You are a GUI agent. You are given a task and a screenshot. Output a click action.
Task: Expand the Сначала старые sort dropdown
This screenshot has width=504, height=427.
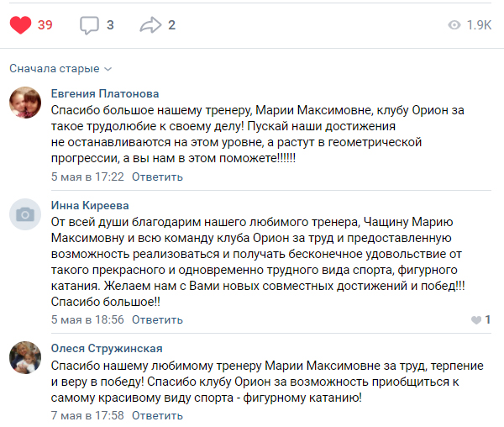click(60, 68)
